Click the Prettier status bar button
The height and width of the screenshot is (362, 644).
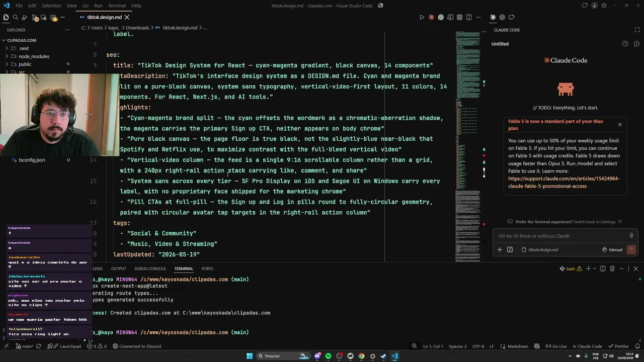click(x=618, y=346)
